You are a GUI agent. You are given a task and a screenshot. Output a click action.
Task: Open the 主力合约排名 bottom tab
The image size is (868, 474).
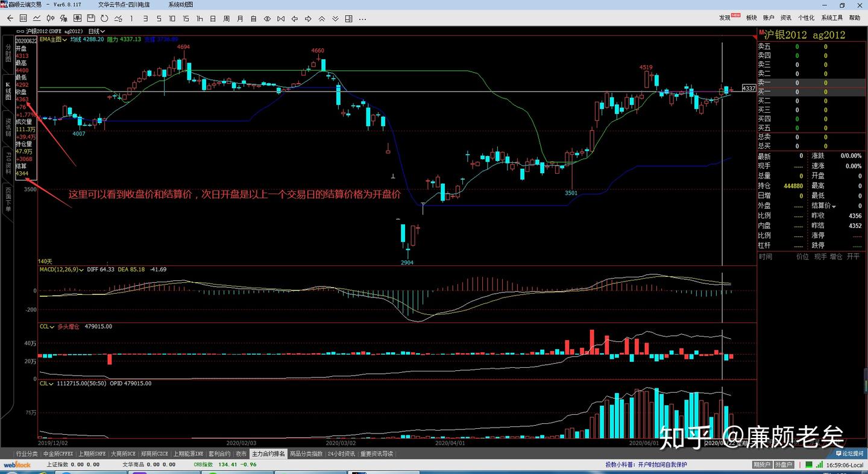(269, 453)
